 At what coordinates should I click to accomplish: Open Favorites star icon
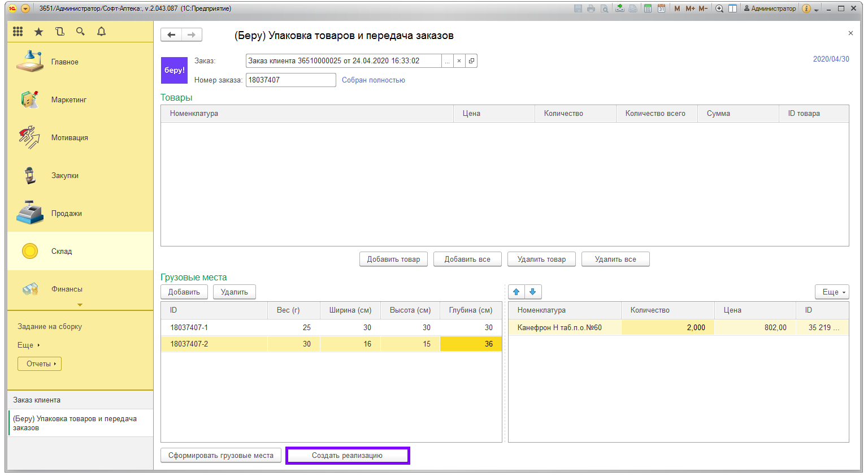click(38, 32)
